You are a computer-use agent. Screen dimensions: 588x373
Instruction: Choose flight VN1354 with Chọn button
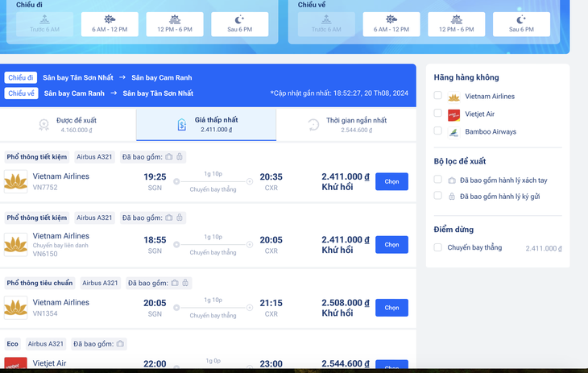391,308
